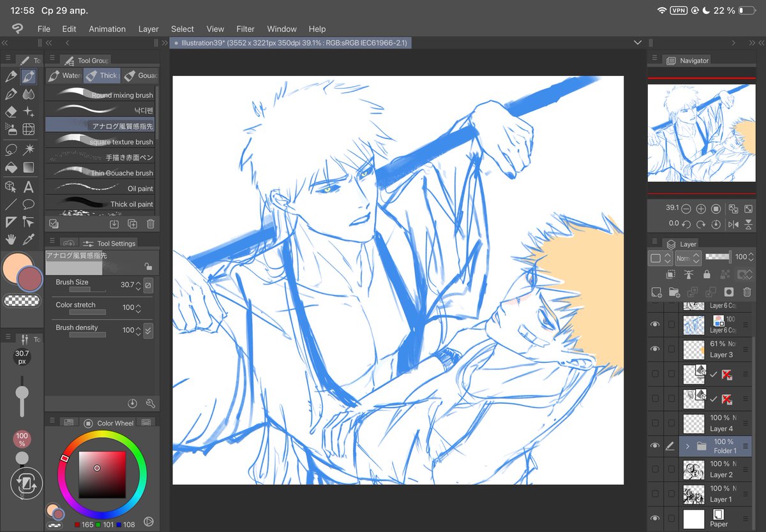Viewport: 766px width, 532px height.
Task: Select the highlighted Brush tool
Action: 29,77
